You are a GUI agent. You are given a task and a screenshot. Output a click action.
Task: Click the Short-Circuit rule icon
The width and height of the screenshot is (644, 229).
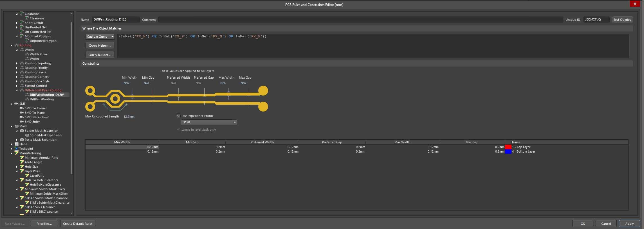click(x=22, y=23)
